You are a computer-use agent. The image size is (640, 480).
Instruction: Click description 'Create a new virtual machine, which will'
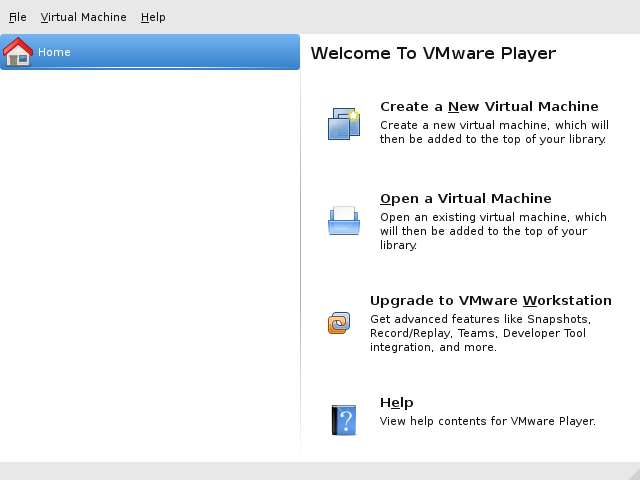coord(494,125)
